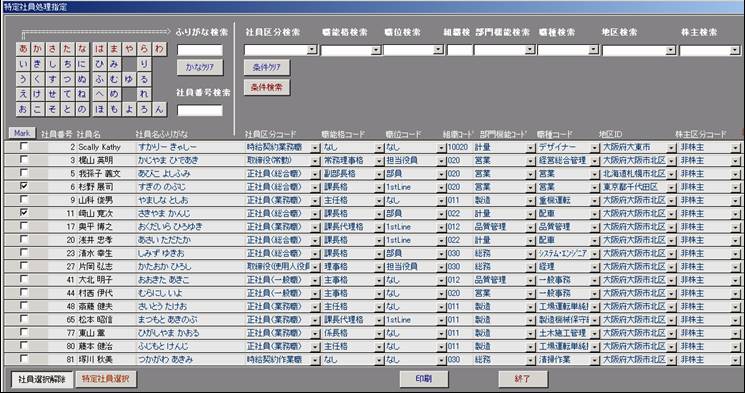Screen dimensions: 745x393
Task: Choose the は kana search key
Action: 99,49
